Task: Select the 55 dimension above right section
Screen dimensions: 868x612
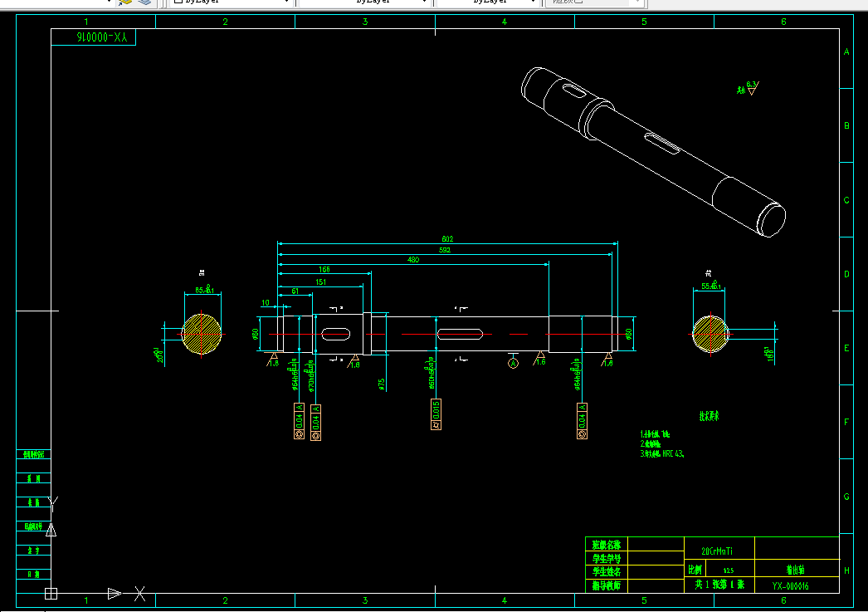Action: 711,286
